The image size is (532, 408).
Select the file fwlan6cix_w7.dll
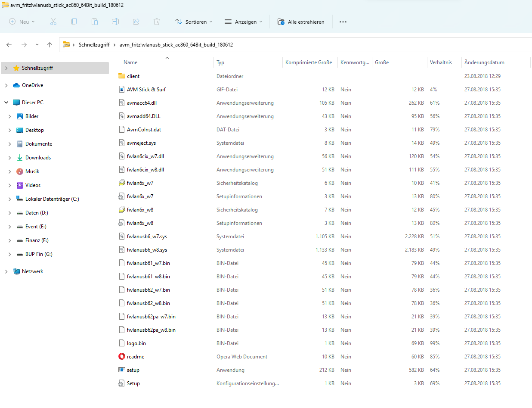click(145, 156)
